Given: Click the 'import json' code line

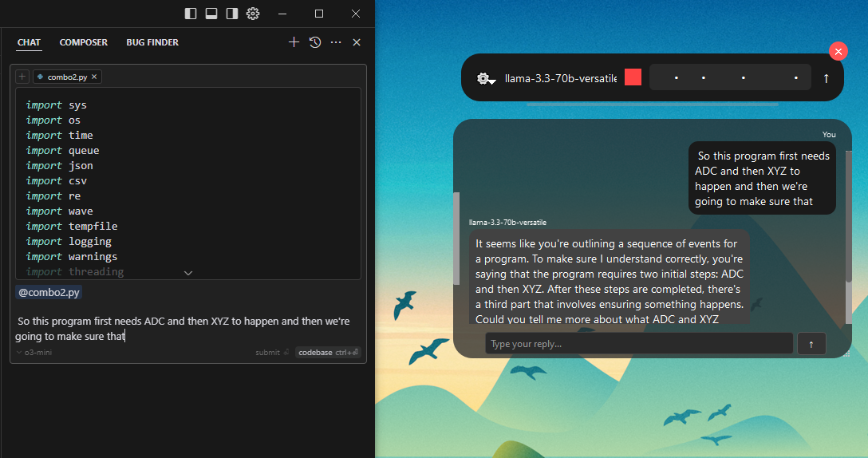Looking at the screenshot, I should (x=59, y=166).
